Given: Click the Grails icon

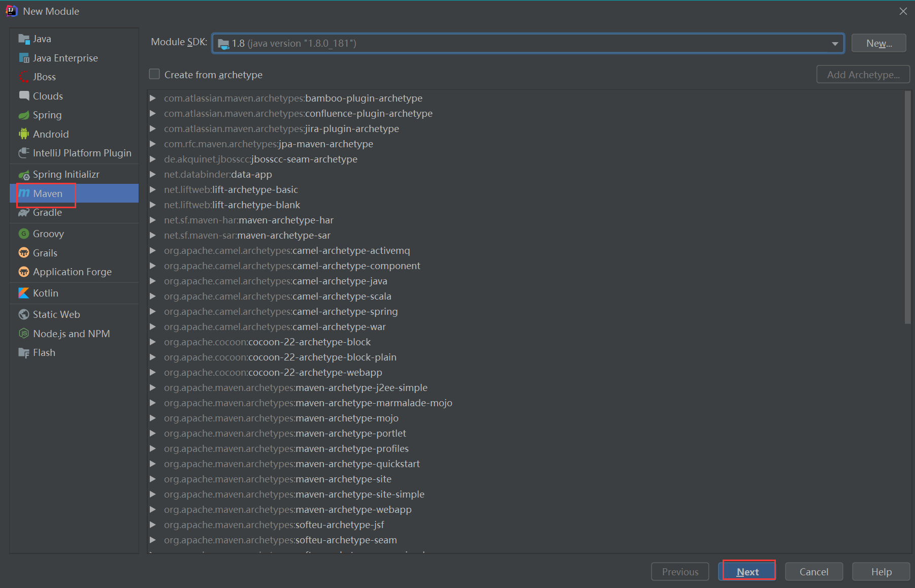Looking at the screenshot, I should click(24, 253).
